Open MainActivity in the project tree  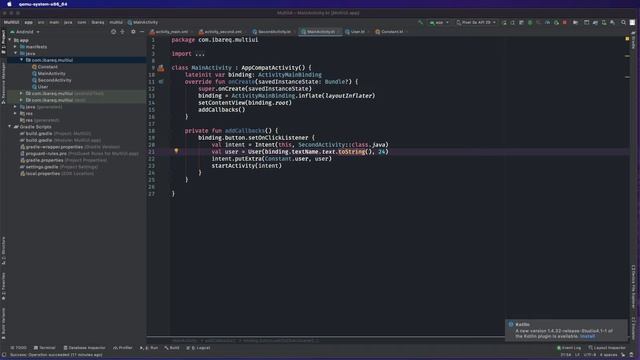(49, 73)
